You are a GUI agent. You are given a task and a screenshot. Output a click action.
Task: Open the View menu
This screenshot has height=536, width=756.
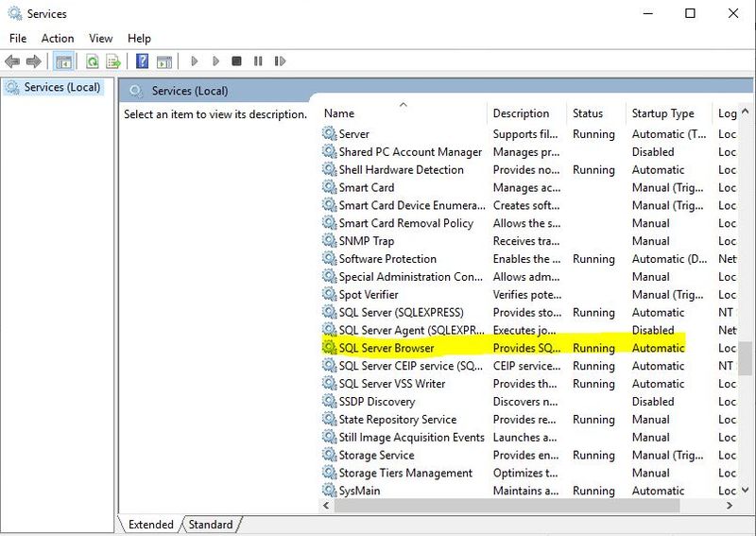tap(100, 38)
